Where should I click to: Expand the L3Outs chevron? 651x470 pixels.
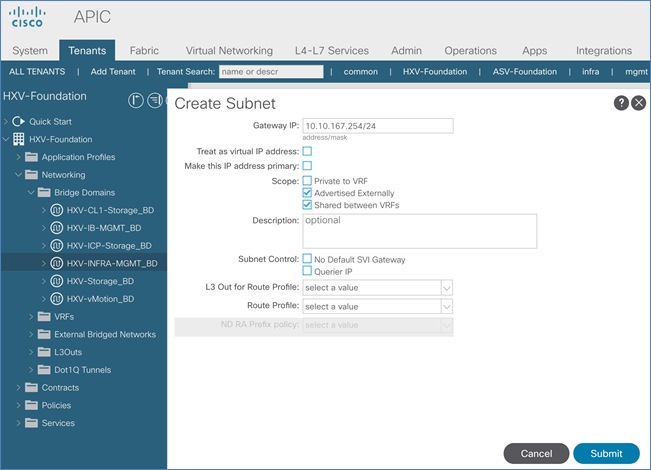[31, 352]
